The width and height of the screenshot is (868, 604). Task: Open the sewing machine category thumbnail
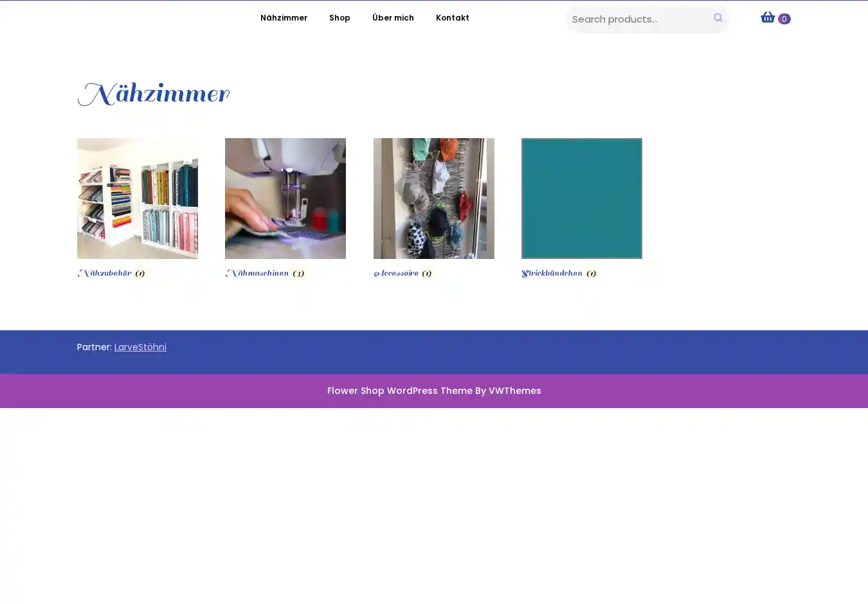tap(285, 199)
